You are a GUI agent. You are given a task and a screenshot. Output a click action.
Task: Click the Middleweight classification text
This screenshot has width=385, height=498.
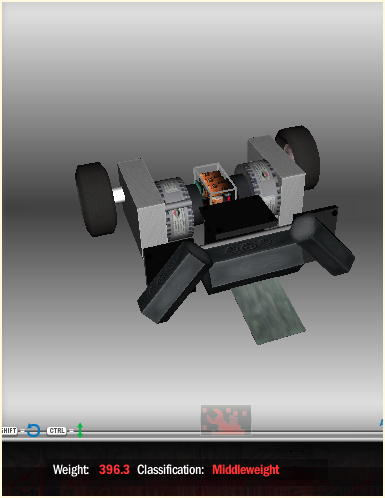point(246,469)
